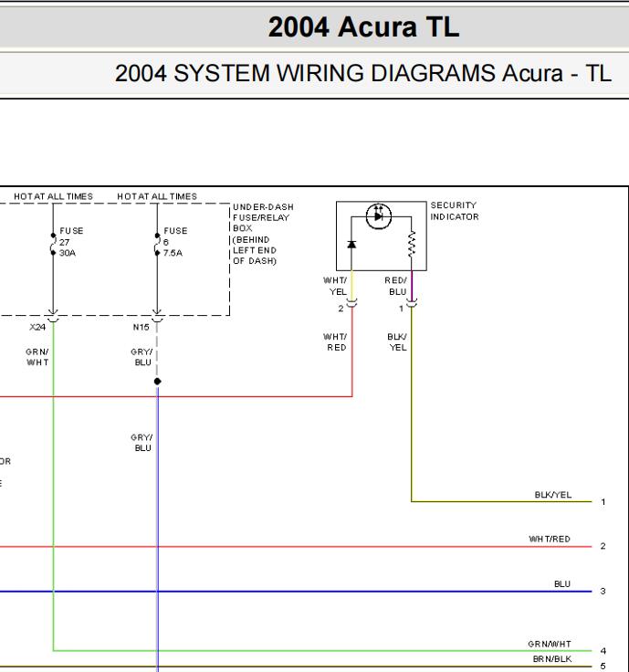Click wire continuation number 5
This screenshot has height=672, width=629.
pyautogui.click(x=603, y=666)
